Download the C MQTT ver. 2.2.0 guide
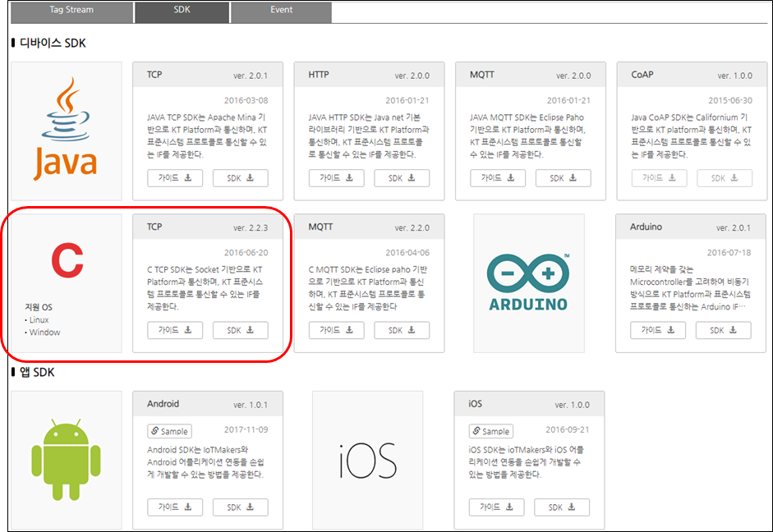Viewport: 773px width, 532px height. 336,330
